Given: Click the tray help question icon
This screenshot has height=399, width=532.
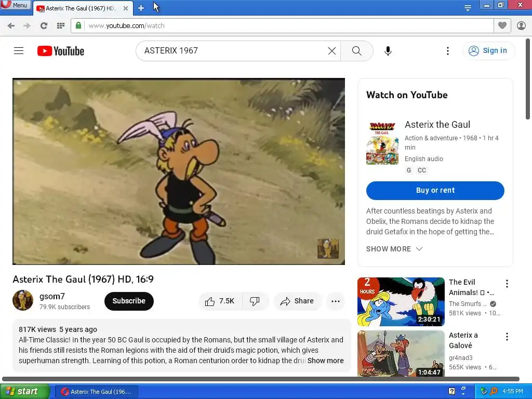Looking at the screenshot, I should point(451,391).
